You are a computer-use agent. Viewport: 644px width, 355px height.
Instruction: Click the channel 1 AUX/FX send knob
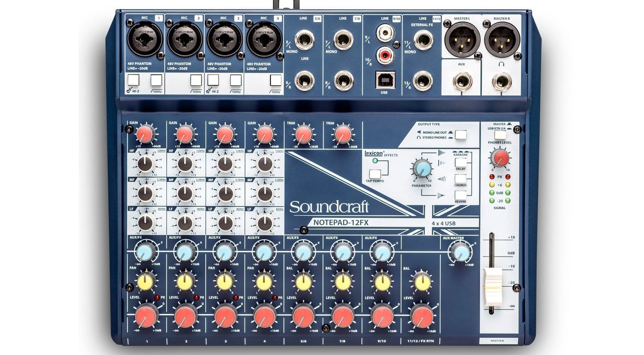pos(145,253)
